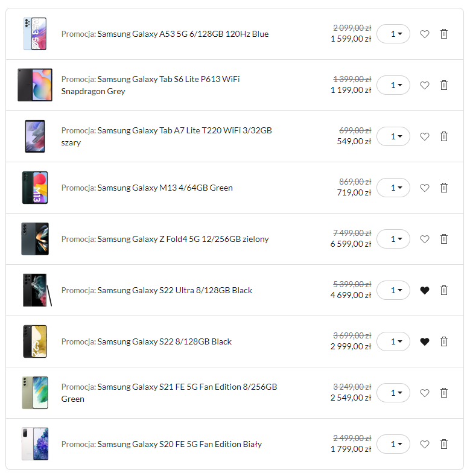Open Samsung Galaxy S21 FE 5G product link
Screen dimensions: 473x476
pos(169,393)
